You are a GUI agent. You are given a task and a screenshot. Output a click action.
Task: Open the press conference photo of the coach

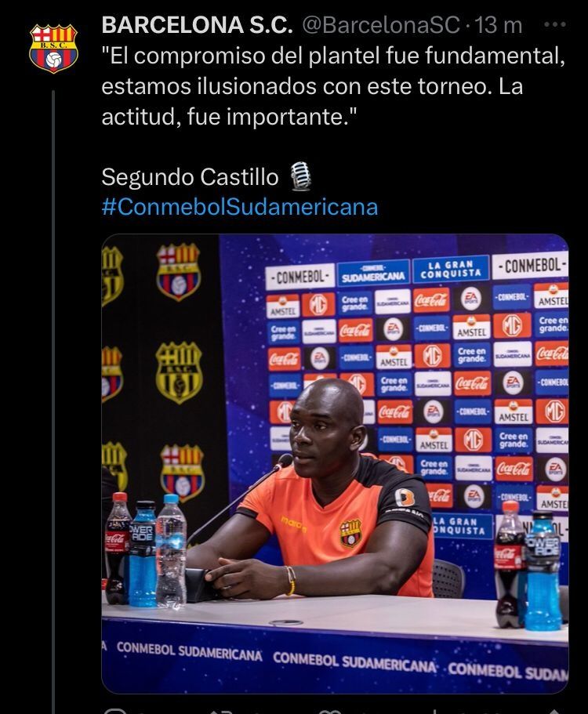point(335,463)
